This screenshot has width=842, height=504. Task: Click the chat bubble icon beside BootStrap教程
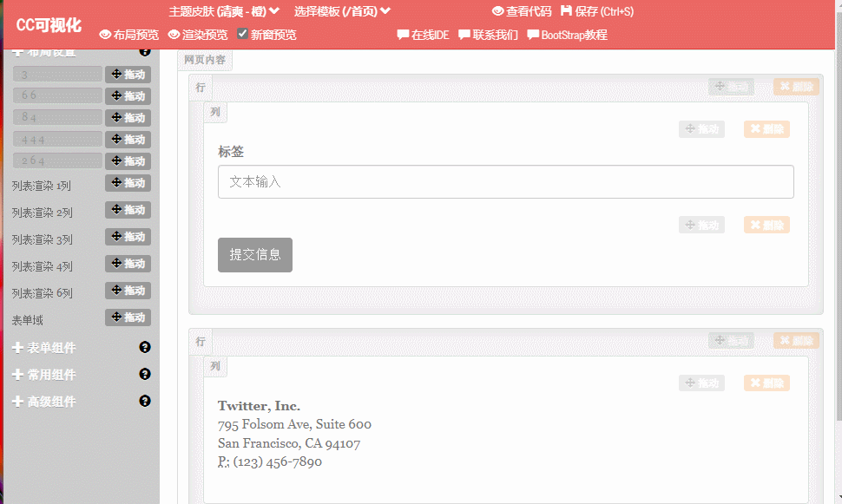533,35
